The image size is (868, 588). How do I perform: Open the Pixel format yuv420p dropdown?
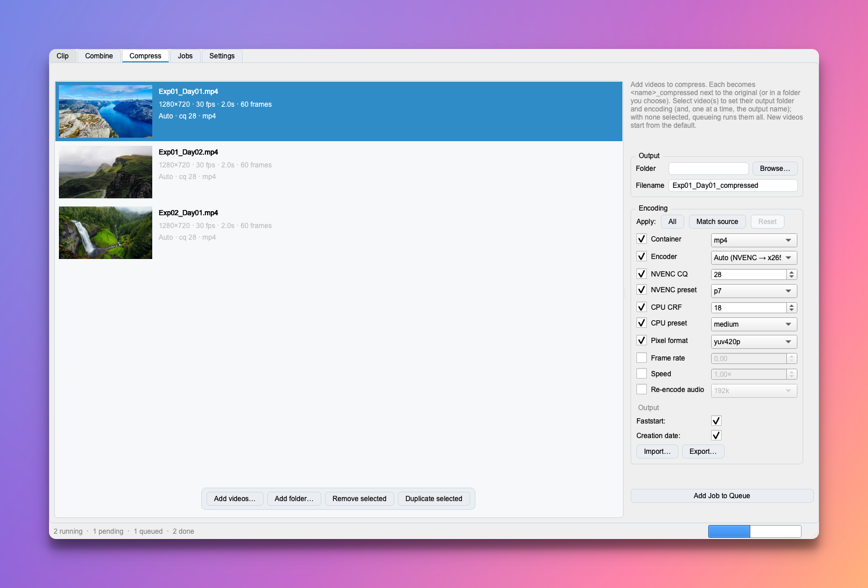click(x=754, y=342)
